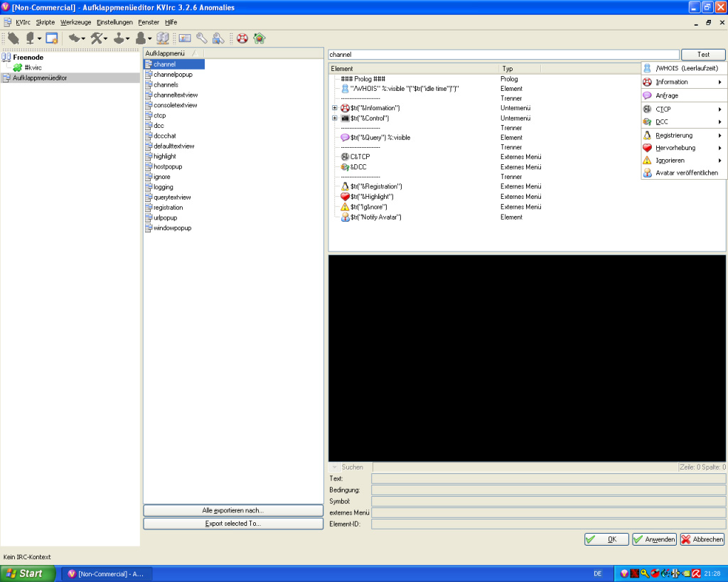Open the Einstellungen menu
The image size is (728, 582).
pos(114,22)
